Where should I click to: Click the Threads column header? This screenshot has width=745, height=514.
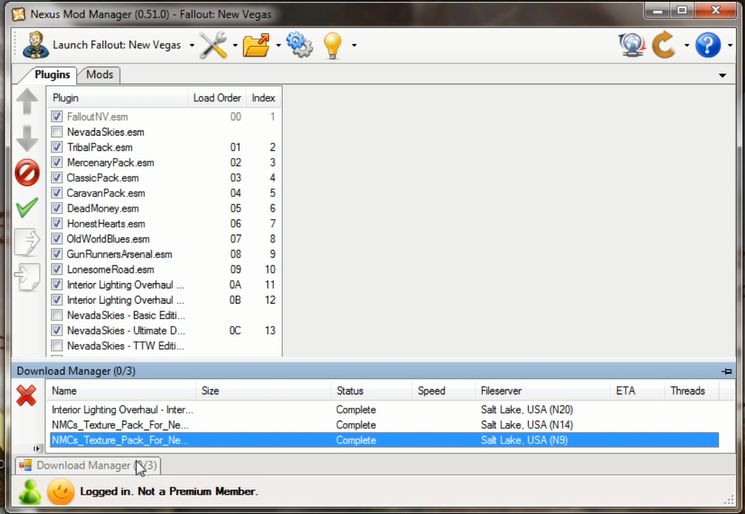(691, 391)
